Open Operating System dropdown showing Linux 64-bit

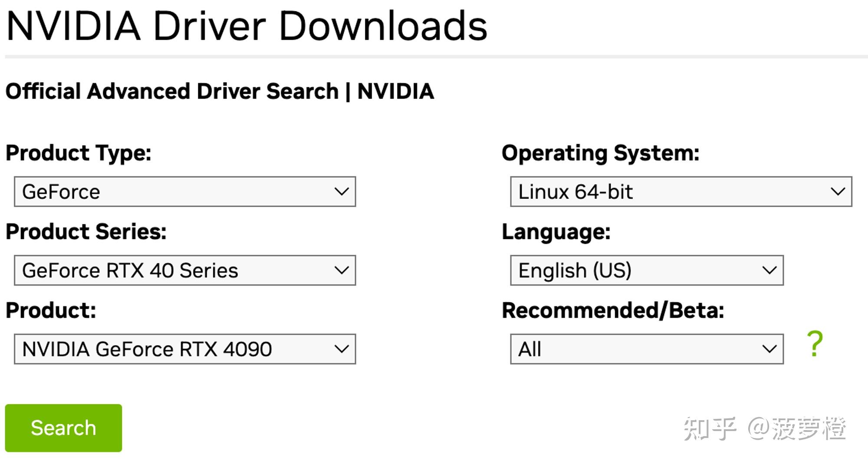681,191
